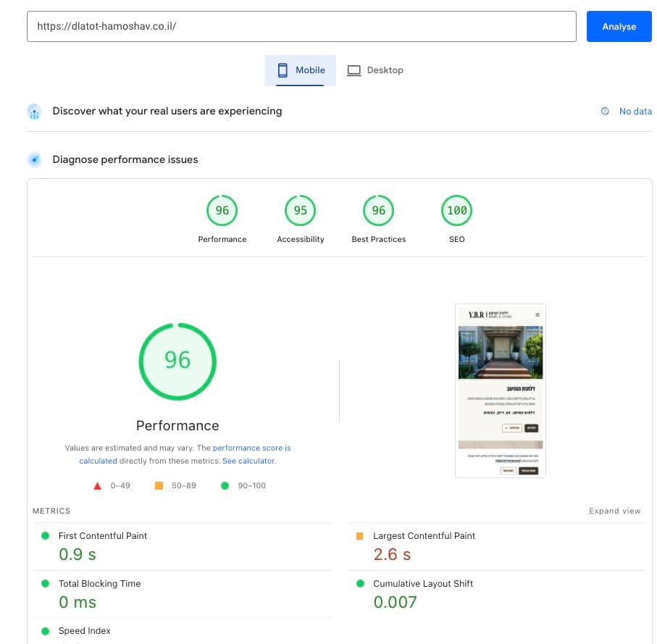Click green dot beside First Contentful Paint
Screen dimensions: 657x644
click(x=46, y=535)
